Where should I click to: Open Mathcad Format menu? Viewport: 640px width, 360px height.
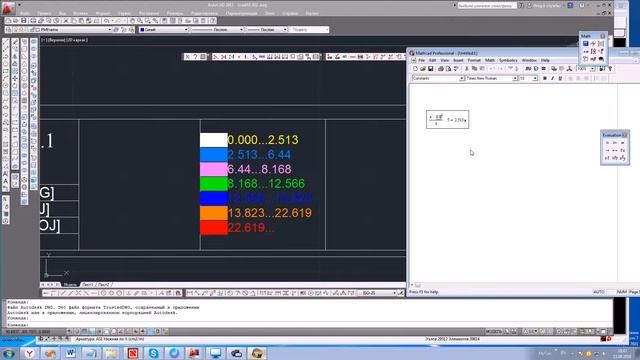pos(474,60)
